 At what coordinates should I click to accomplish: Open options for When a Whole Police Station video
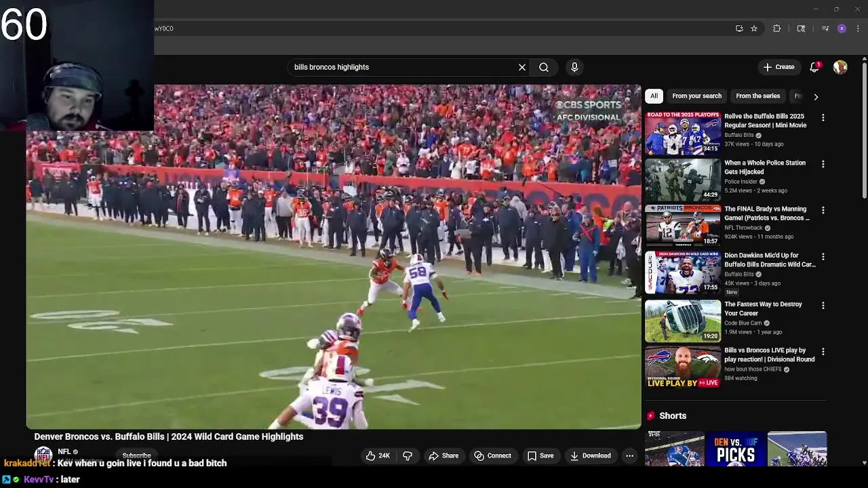pos(823,164)
